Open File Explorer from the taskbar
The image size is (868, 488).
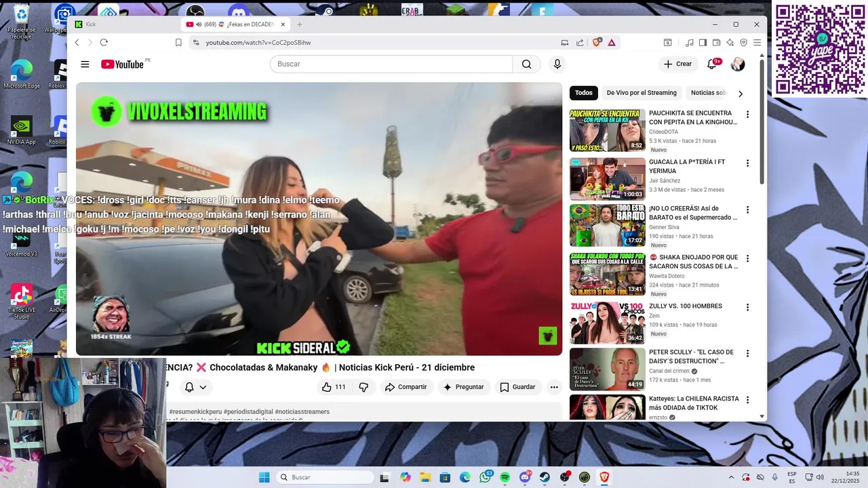tap(425, 477)
